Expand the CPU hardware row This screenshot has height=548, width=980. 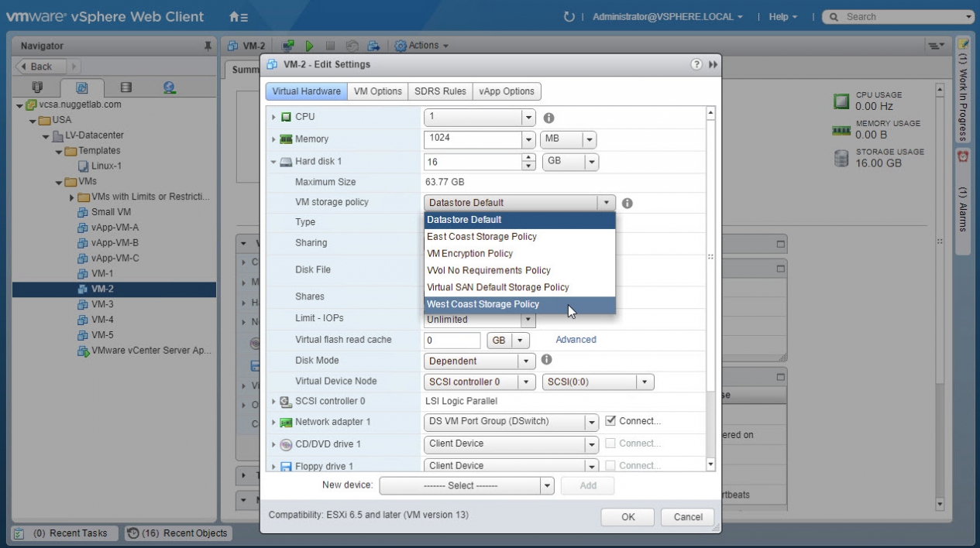pos(273,118)
